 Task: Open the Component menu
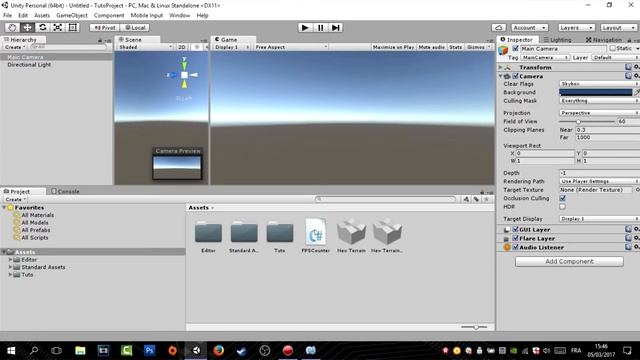pyautogui.click(x=109, y=15)
